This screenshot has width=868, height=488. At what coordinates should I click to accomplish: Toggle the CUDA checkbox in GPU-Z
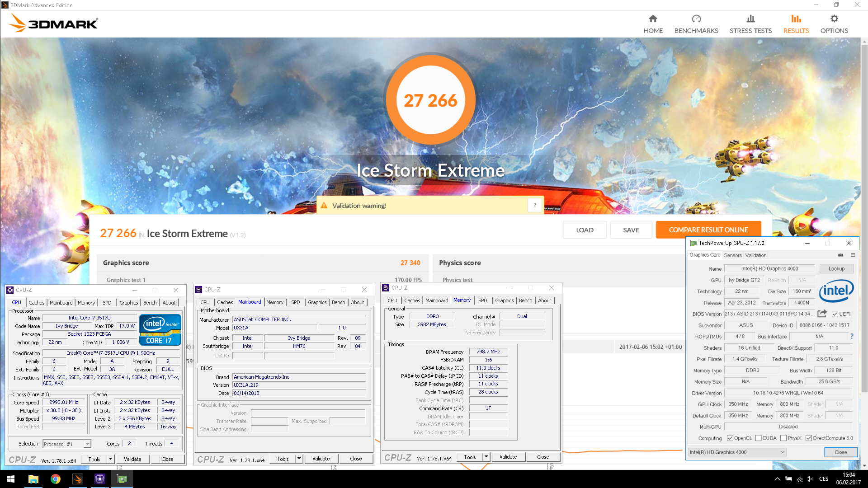[x=758, y=438]
